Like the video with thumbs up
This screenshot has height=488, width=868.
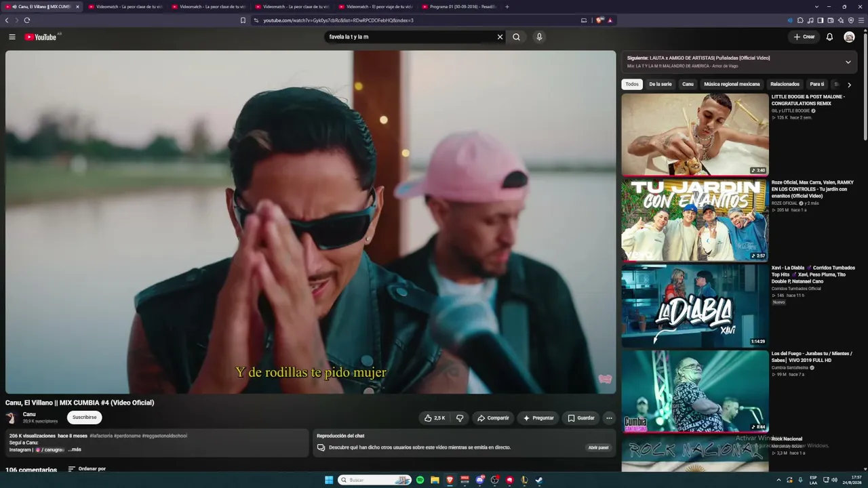435,418
